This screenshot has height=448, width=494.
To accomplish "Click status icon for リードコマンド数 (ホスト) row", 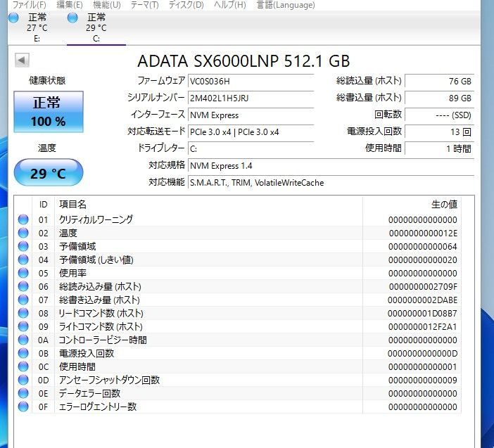I will tap(23, 313).
